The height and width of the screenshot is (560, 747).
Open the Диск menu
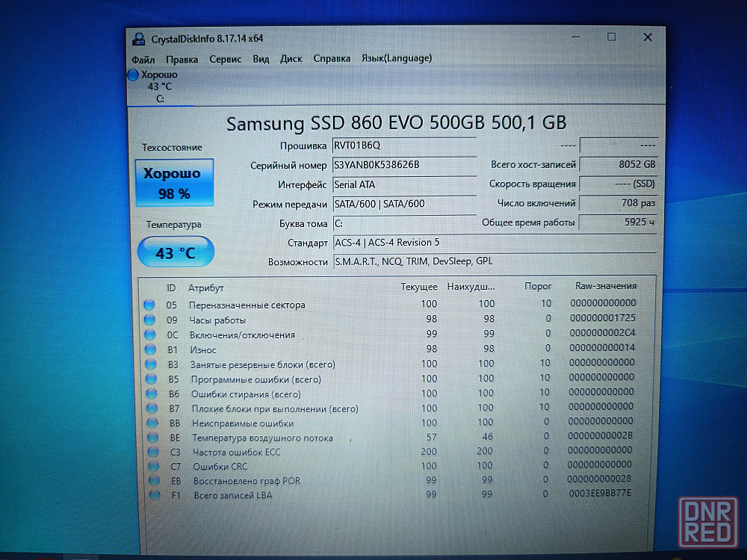coord(291,58)
